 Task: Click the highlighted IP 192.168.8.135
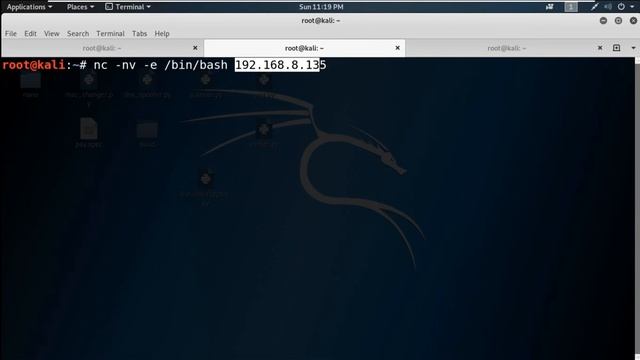280,65
